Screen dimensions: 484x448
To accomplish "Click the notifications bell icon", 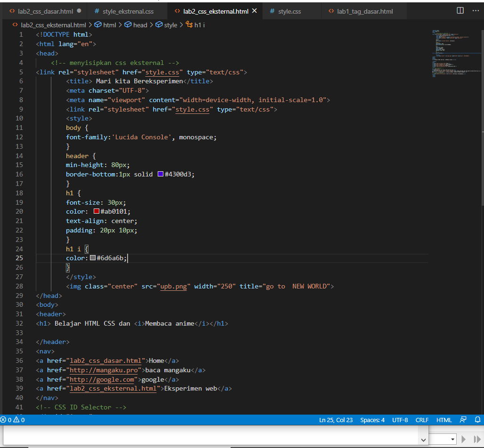I will tap(477, 420).
